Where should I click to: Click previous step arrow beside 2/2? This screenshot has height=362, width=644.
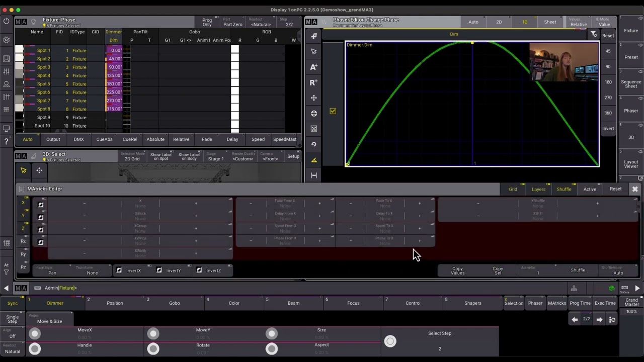click(x=574, y=320)
